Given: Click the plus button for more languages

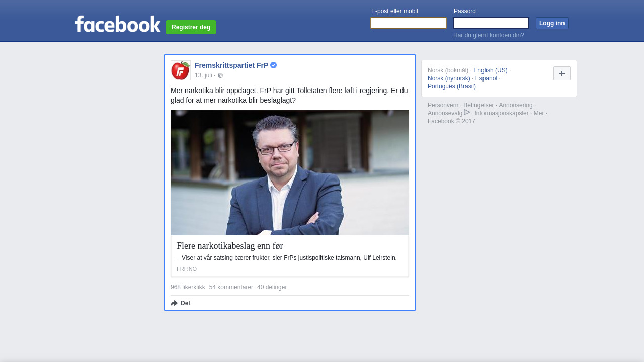Looking at the screenshot, I should pos(561,73).
